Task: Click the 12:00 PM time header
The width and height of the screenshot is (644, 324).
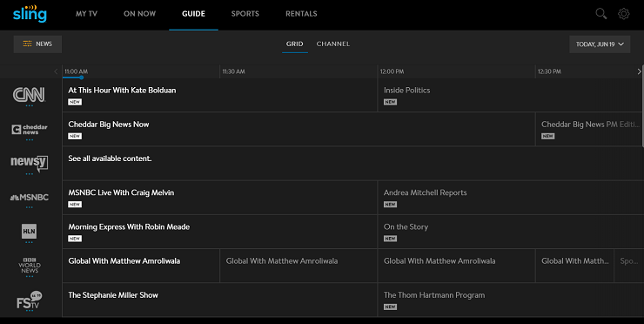Action: [x=392, y=71]
